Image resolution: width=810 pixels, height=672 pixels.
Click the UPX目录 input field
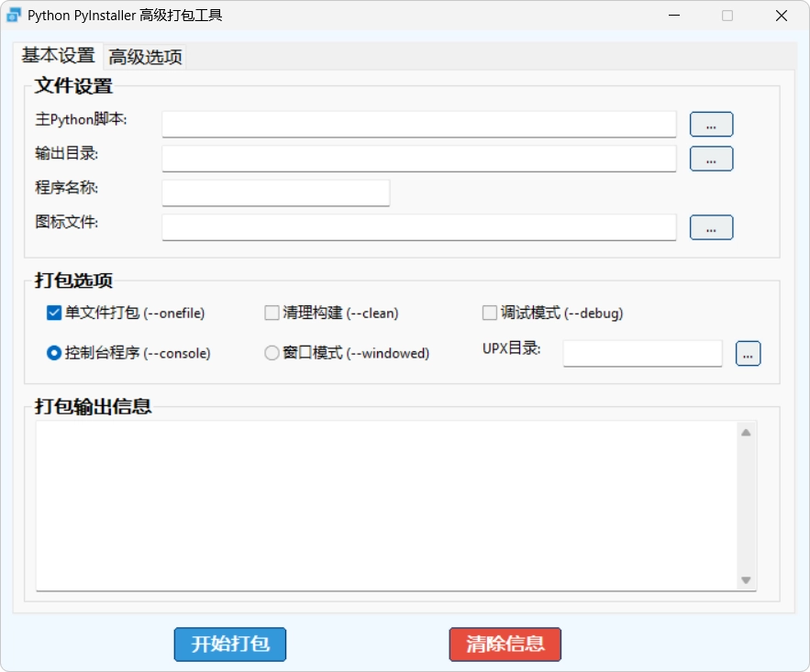click(642, 354)
